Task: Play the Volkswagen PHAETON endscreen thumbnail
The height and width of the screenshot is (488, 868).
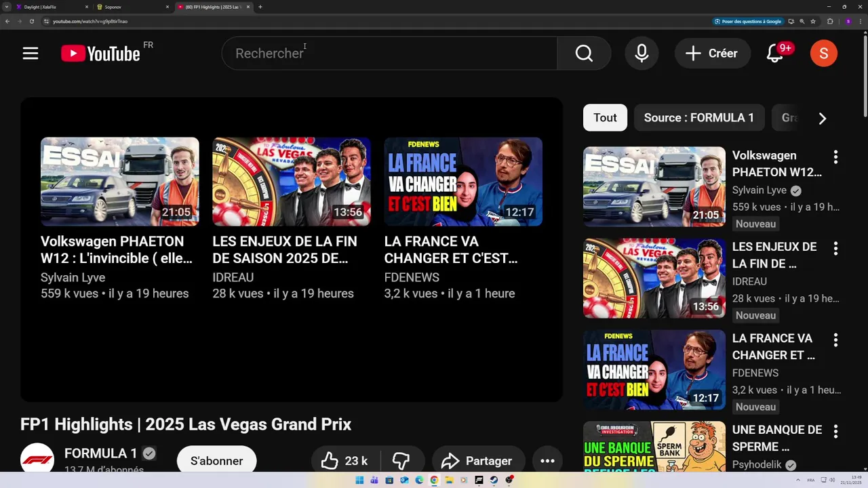Action: coord(120,182)
